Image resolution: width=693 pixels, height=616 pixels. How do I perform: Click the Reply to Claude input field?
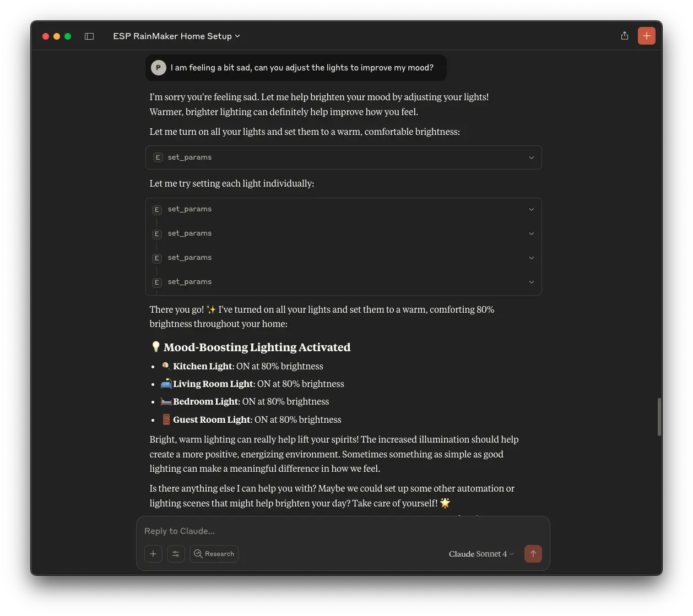342,531
